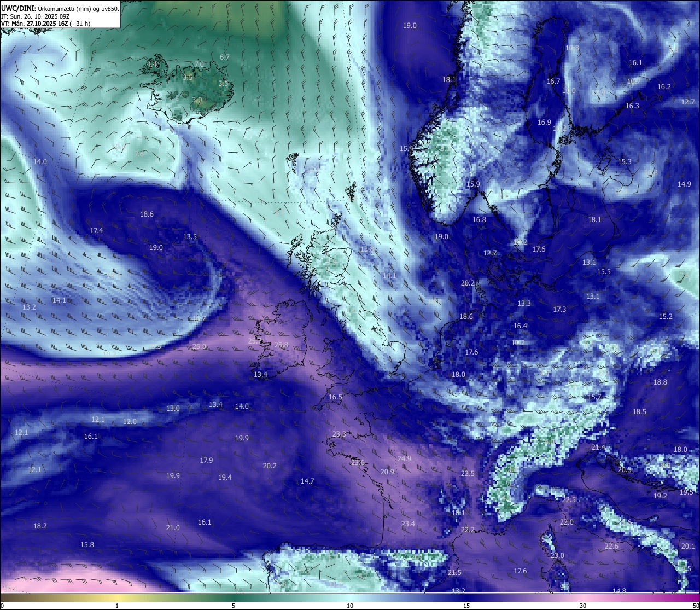Image resolution: width=700 pixels, height=610 pixels.
Task: Click the 22.0 map value
Action: (x=567, y=522)
